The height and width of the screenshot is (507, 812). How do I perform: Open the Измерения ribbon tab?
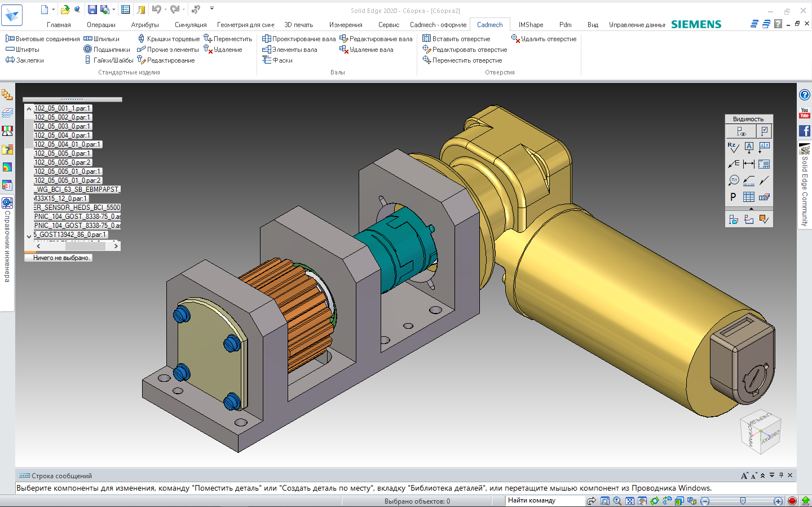(x=346, y=25)
